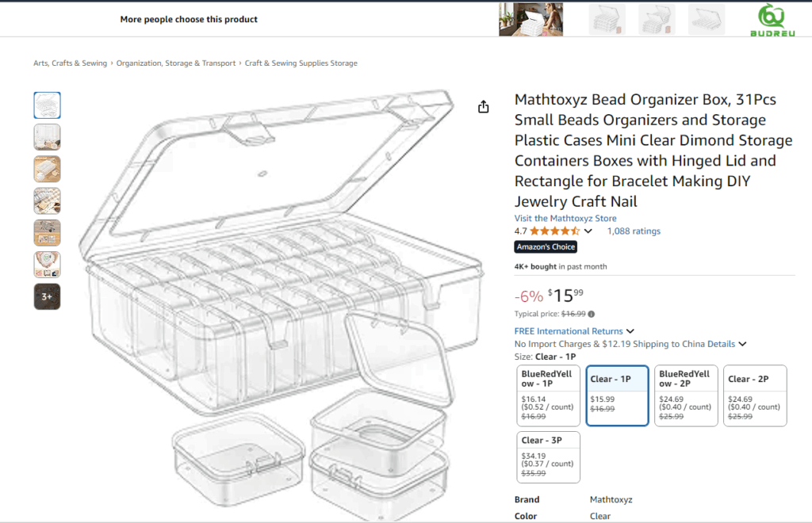
Task: Click the BUDREU brand logo
Action: (771, 19)
